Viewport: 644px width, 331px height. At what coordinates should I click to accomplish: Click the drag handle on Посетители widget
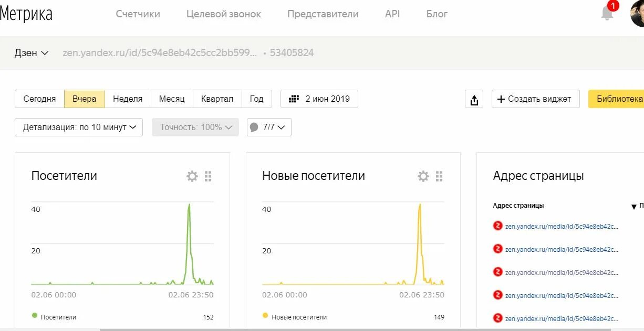point(208,176)
